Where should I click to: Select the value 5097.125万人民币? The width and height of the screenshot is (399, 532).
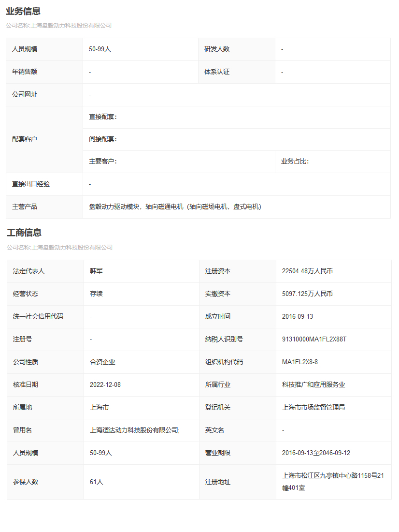click(308, 294)
